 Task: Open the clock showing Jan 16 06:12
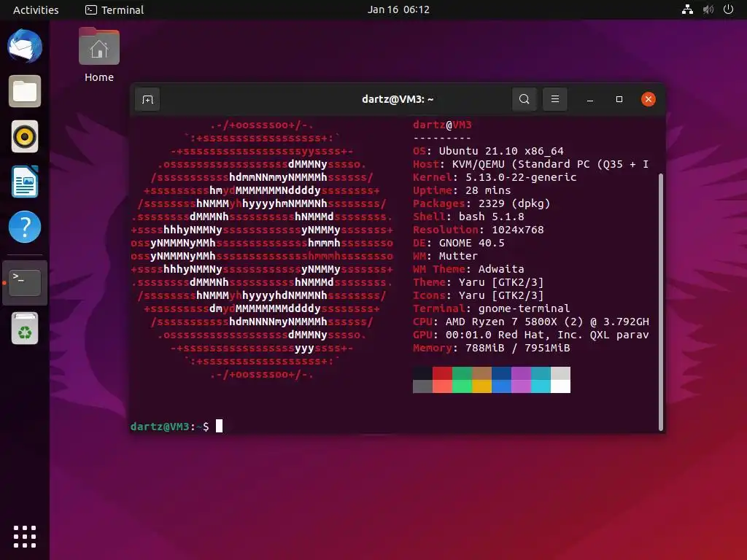(x=398, y=9)
